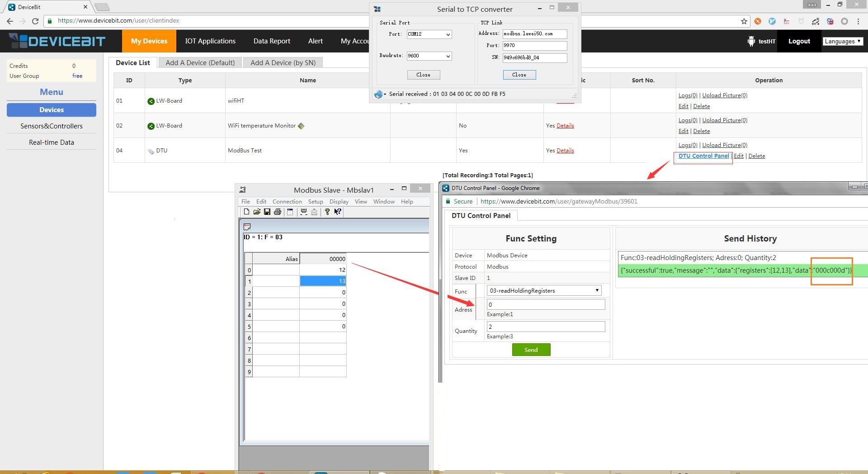
Task: Select the DTU Control Panel tab
Action: (481, 215)
